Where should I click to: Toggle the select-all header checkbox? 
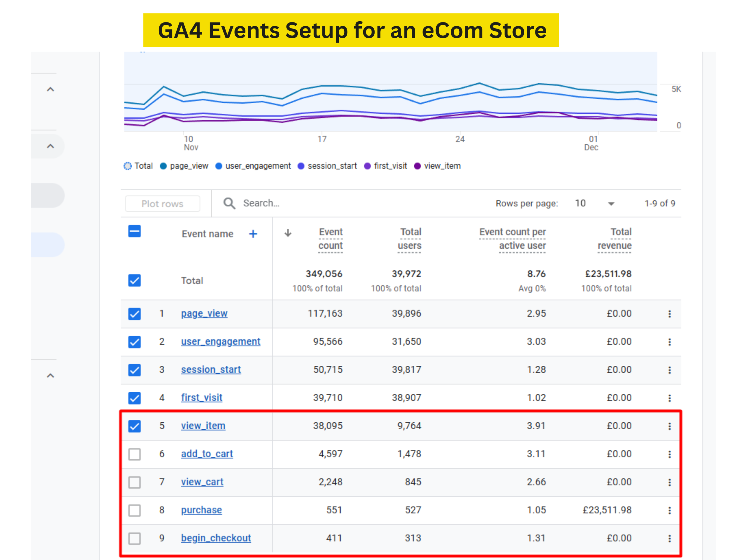pos(135,232)
